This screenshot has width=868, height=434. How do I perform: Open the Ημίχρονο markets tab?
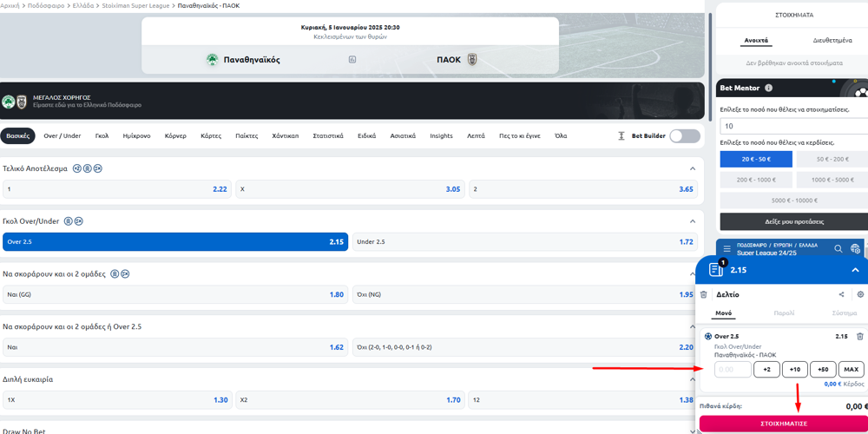137,136
